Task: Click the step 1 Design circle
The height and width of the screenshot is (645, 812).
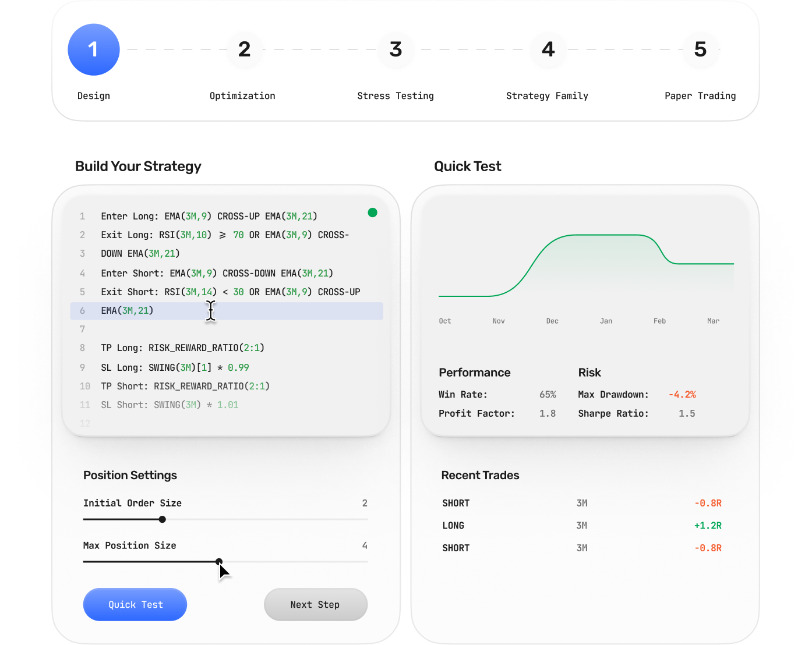Action: pos(94,49)
